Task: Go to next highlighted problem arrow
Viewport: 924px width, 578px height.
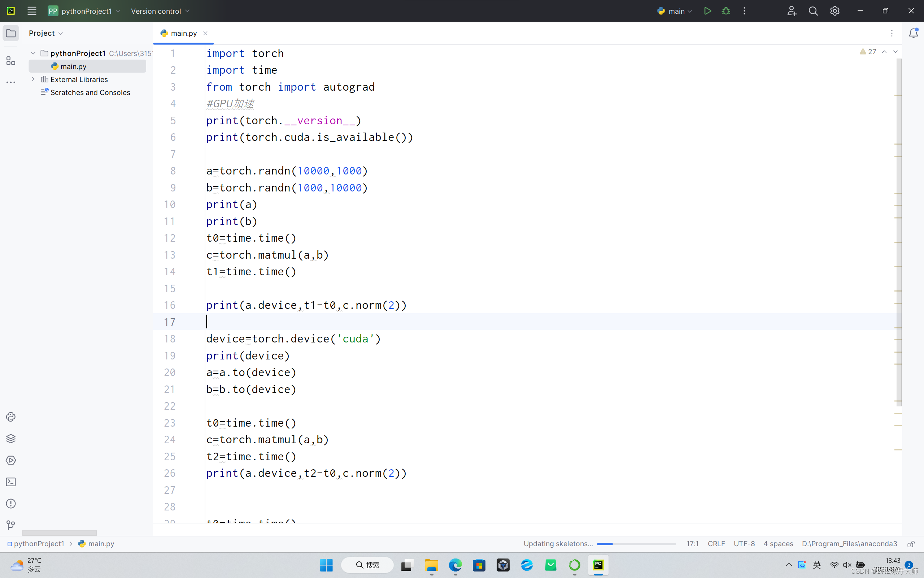Action: tap(895, 52)
